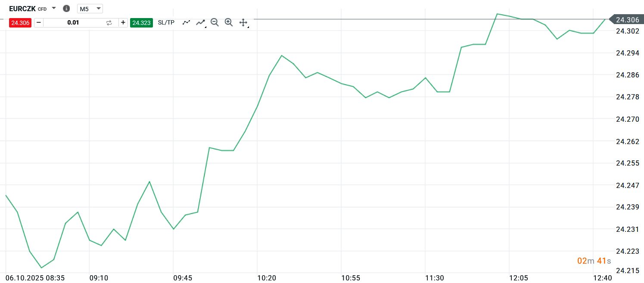The image size is (644, 283).
Task: Click the 24.306 current price label
Action: [x=627, y=20]
